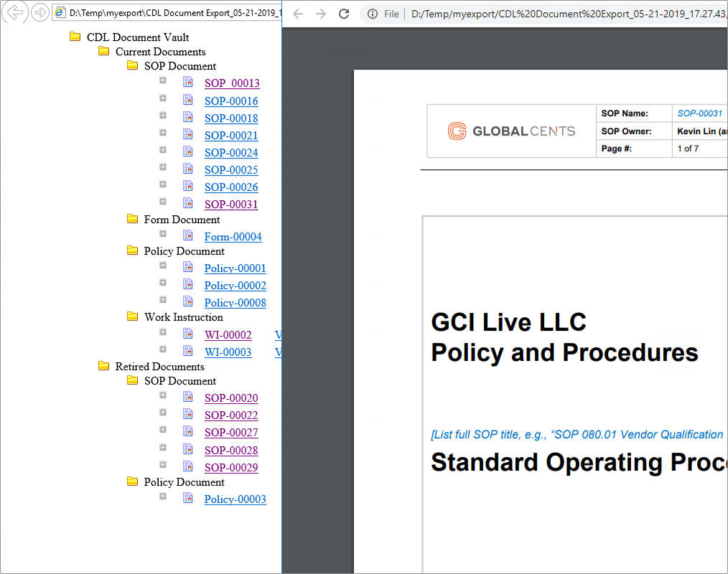Click the Chrome address bar file path

[x=569, y=14]
